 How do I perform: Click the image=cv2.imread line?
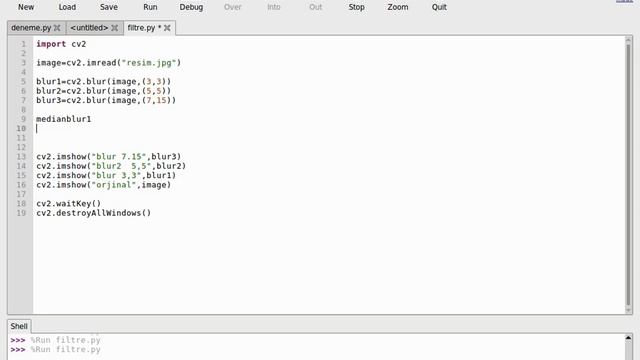tap(109, 62)
